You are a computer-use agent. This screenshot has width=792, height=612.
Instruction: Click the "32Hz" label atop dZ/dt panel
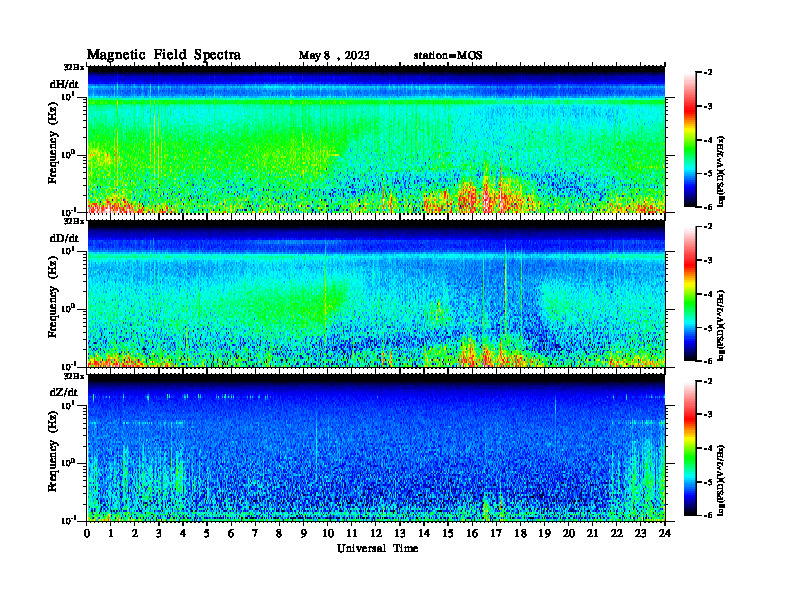pyautogui.click(x=74, y=376)
